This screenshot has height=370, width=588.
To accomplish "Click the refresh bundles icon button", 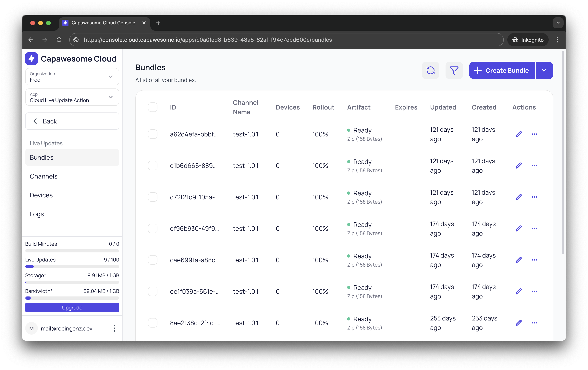I will point(430,71).
